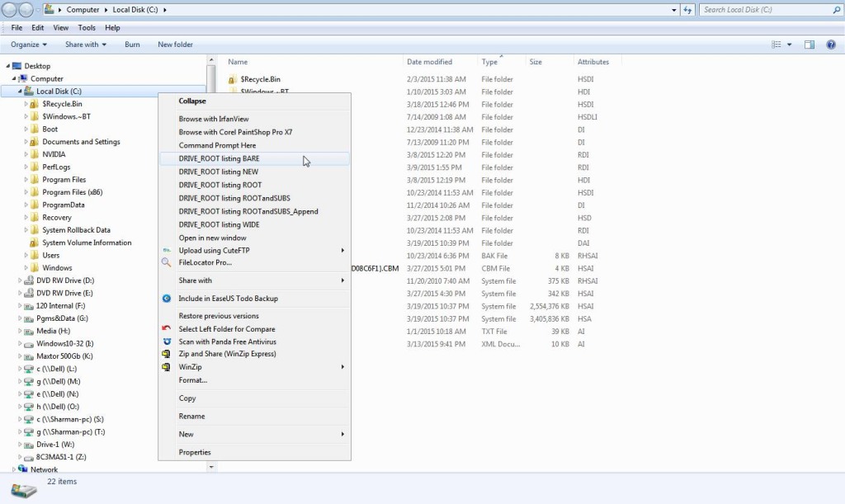Expand the DVD RW Drive (D:) node
Image resolution: width=845 pixels, height=504 pixels.
(19, 280)
